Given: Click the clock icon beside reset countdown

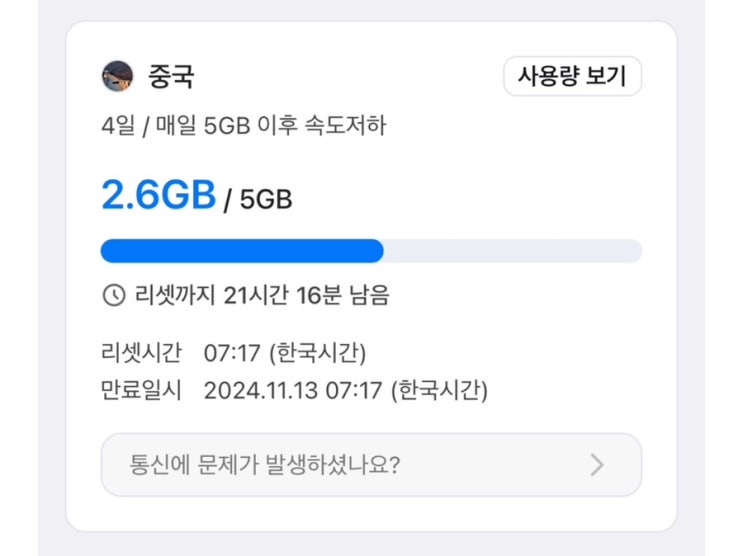Looking at the screenshot, I should 113,295.
